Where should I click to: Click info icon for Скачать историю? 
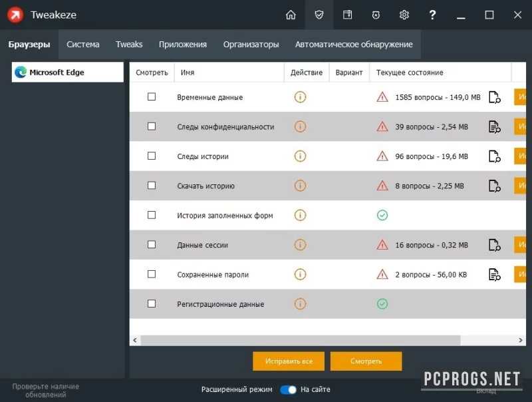[x=300, y=186]
